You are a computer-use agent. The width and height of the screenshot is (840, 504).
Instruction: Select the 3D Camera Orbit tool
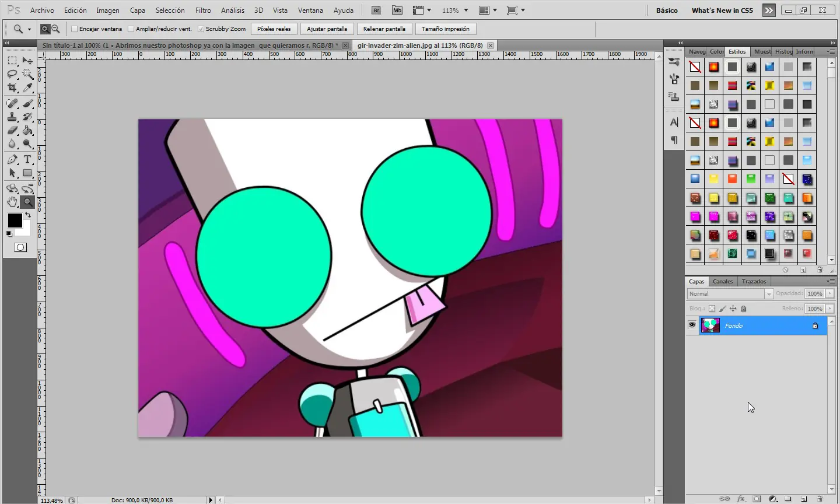(x=27, y=188)
